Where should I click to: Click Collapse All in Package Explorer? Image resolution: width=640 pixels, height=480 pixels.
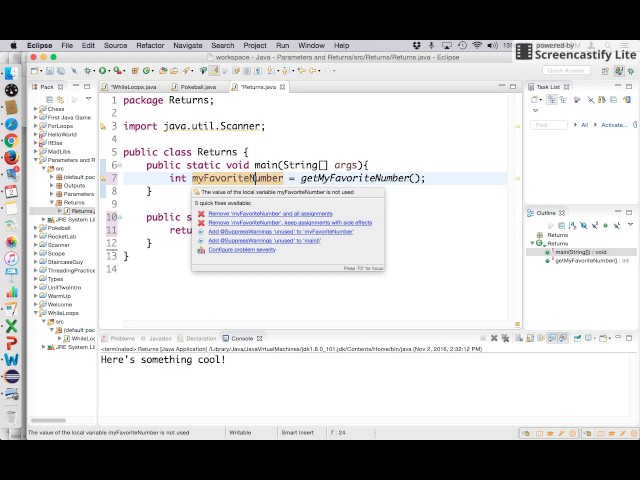tap(49, 99)
